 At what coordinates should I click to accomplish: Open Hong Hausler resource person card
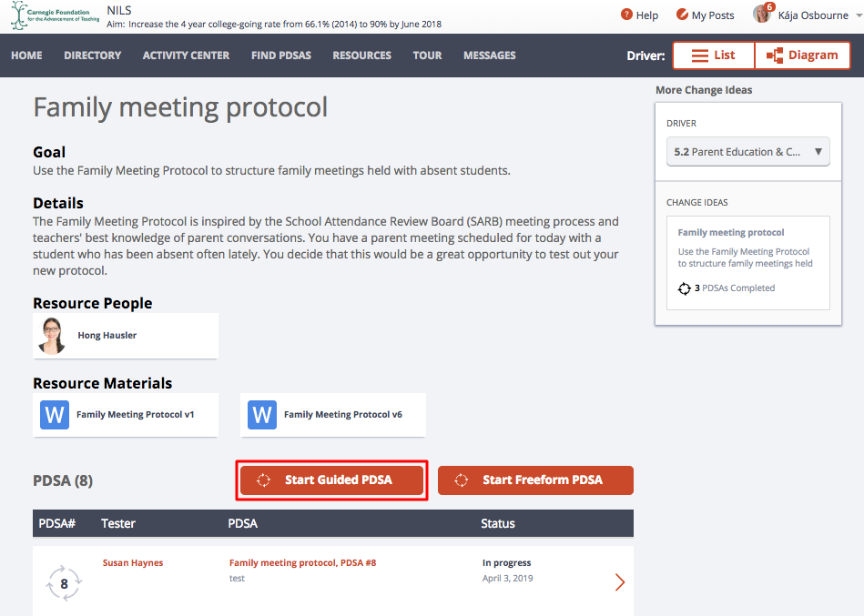[x=126, y=336]
